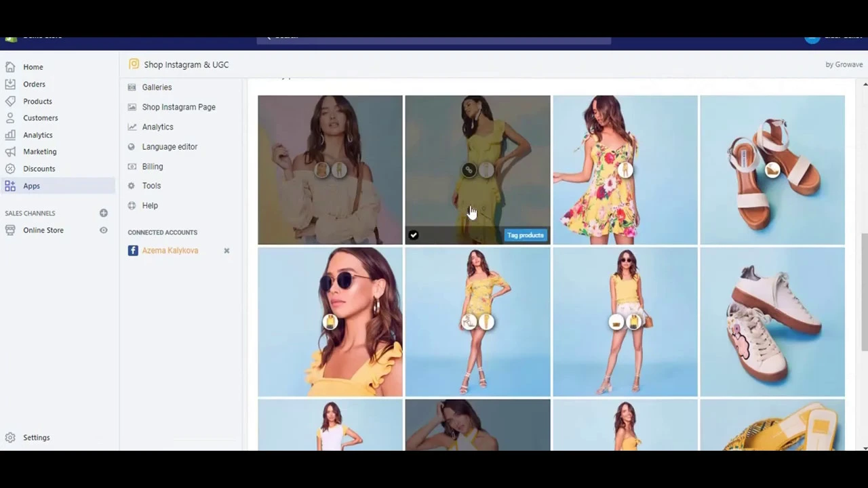Click the Settings gear icon
Viewport: 868px width, 488px height.
[x=10, y=438]
